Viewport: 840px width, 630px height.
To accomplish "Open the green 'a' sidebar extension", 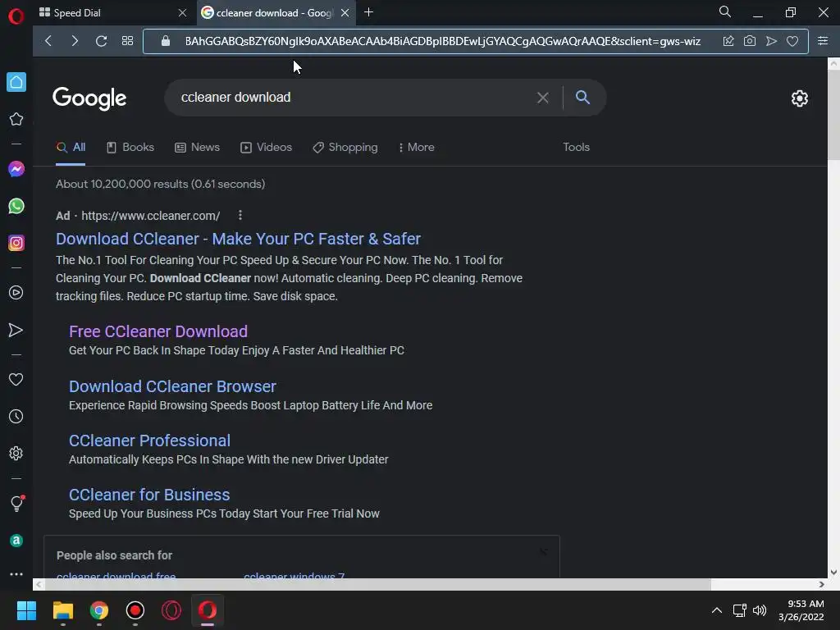I will coord(16,541).
